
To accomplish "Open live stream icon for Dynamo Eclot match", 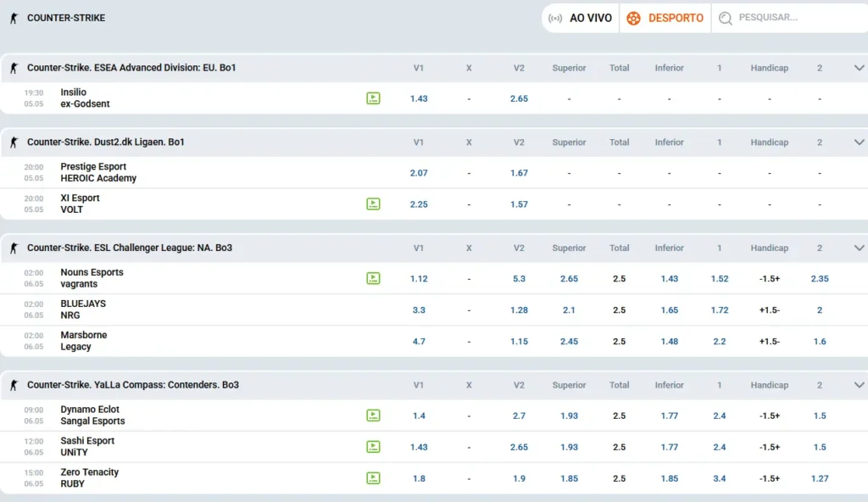I will pyautogui.click(x=373, y=416).
